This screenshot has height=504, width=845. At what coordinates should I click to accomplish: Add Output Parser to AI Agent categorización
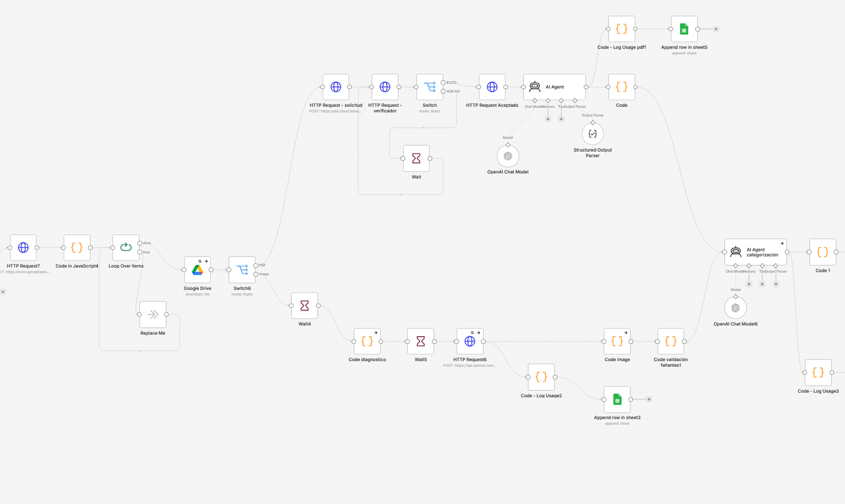(x=776, y=284)
